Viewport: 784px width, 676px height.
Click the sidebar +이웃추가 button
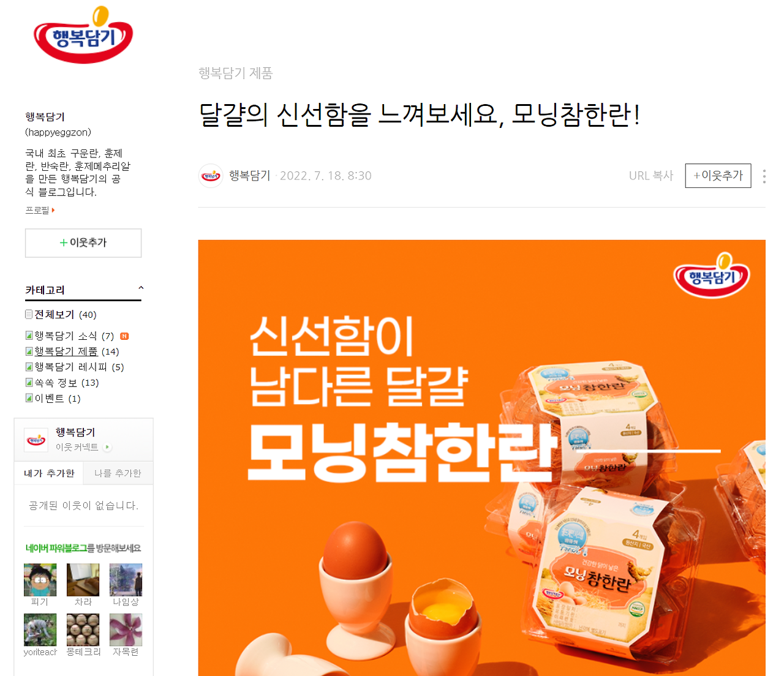[83, 243]
